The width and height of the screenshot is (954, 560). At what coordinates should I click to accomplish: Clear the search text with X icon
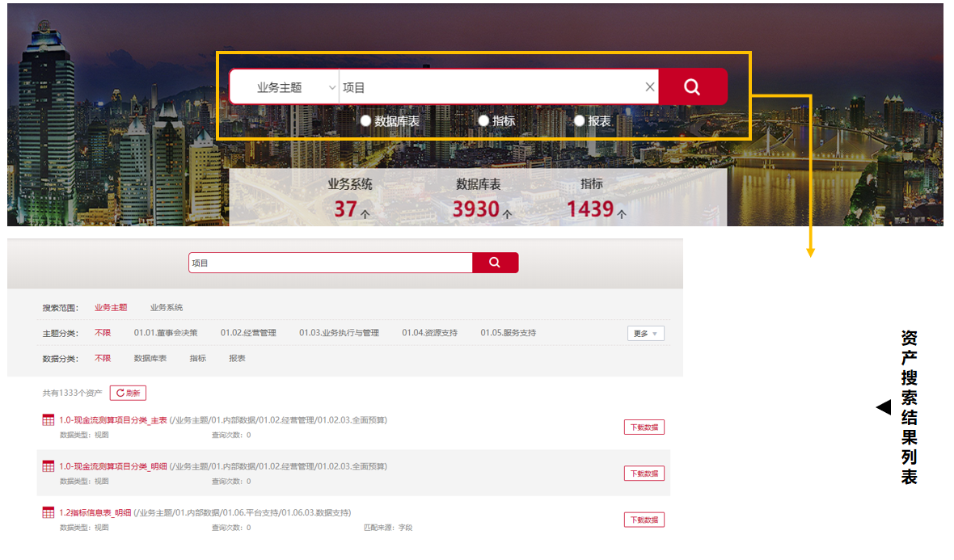(x=650, y=87)
